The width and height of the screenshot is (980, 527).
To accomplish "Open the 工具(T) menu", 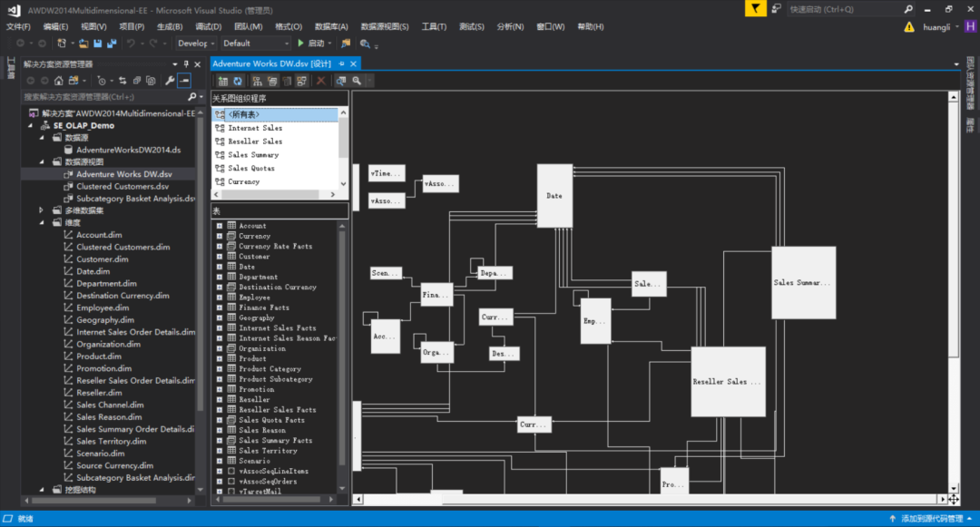I will [x=434, y=27].
